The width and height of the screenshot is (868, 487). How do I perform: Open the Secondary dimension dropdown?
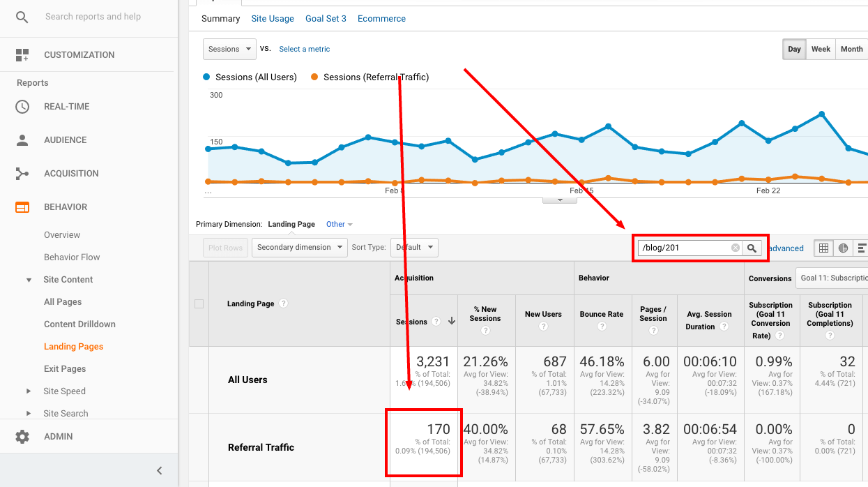pyautogui.click(x=299, y=247)
